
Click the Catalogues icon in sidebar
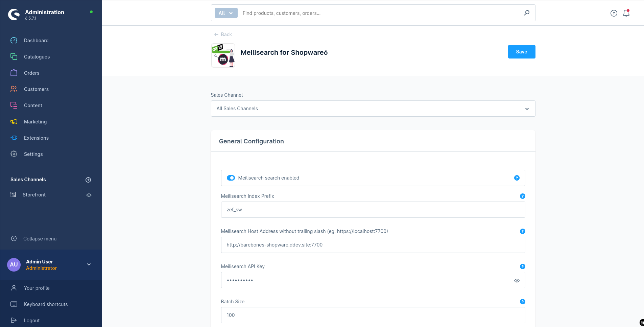(14, 57)
